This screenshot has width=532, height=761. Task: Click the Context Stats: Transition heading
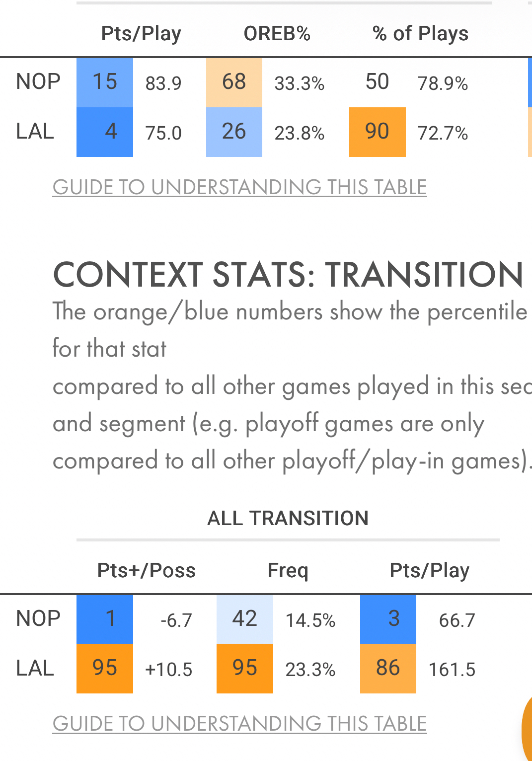click(x=288, y=275)
